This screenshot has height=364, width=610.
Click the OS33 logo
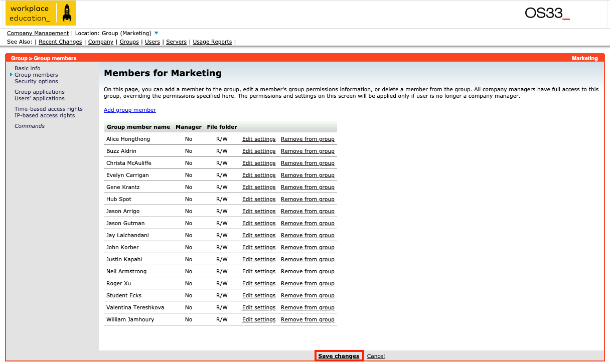point(547,14)
